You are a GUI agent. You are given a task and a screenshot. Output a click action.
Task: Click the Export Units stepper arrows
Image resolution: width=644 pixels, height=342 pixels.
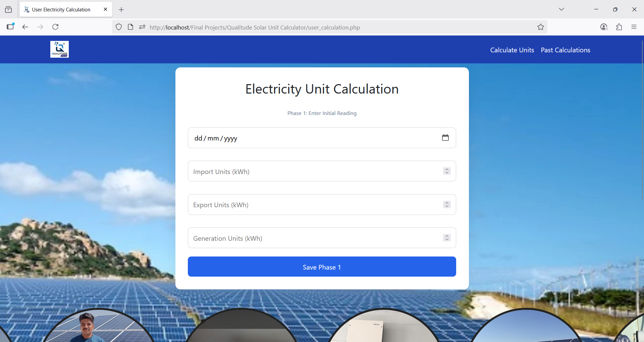[x=447, y=205]
